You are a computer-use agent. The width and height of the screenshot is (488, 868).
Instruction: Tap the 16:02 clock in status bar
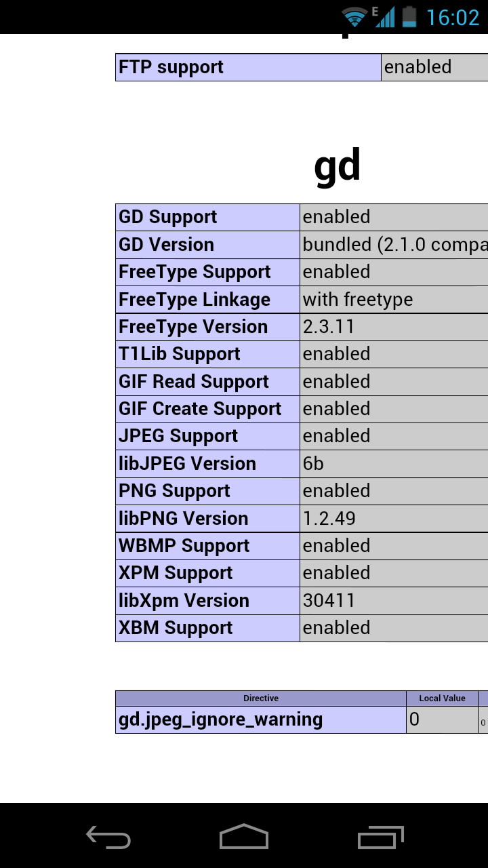point(452,17)
